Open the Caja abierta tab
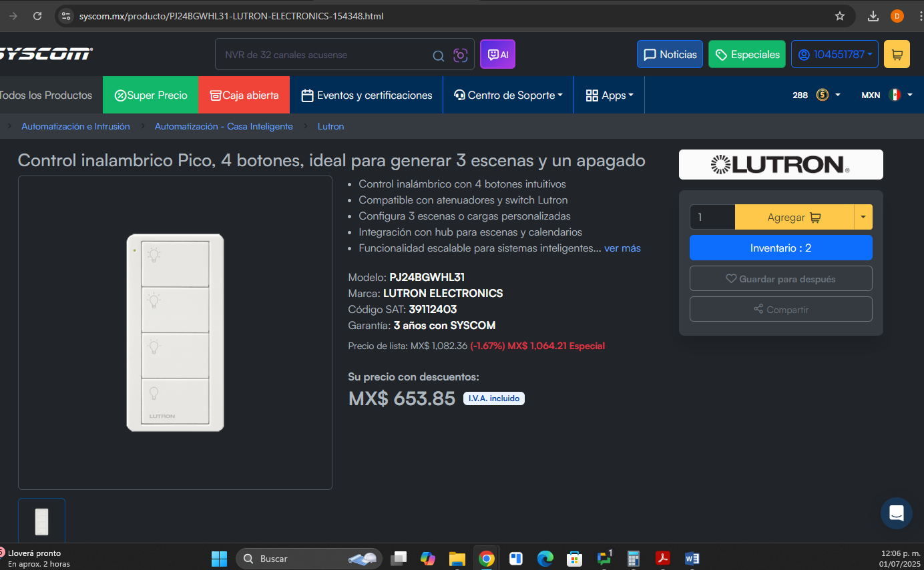Image resolution: width=924 pixels, height=570 pixels. [244, 95]
